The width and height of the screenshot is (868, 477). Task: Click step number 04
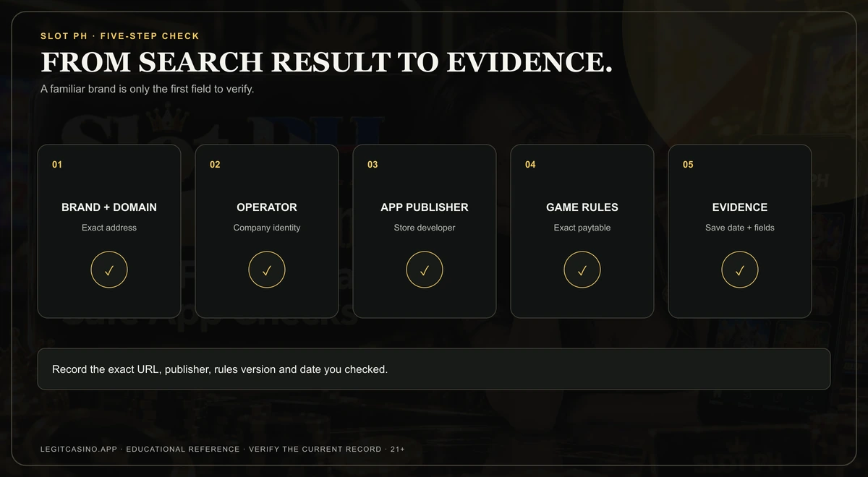tap(530, 165)
